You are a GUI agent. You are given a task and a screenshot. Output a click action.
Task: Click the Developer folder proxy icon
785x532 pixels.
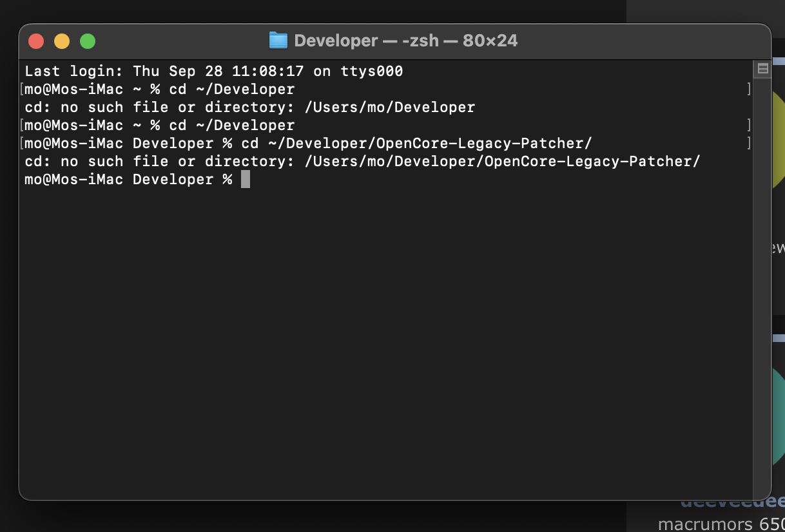click(278, 41)
